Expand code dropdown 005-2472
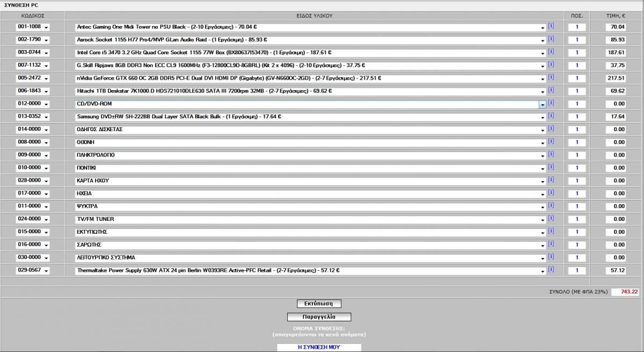Image resolution: width=644 pixels, height=352 pixels. coord(33,78)
